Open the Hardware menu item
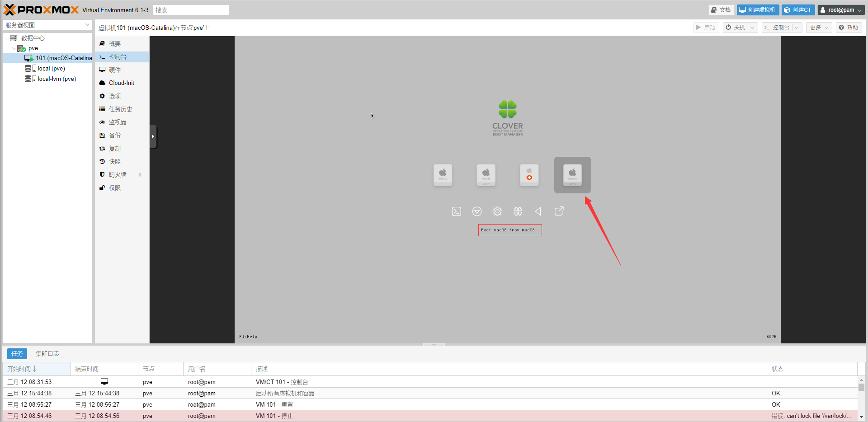 [115, 70]
